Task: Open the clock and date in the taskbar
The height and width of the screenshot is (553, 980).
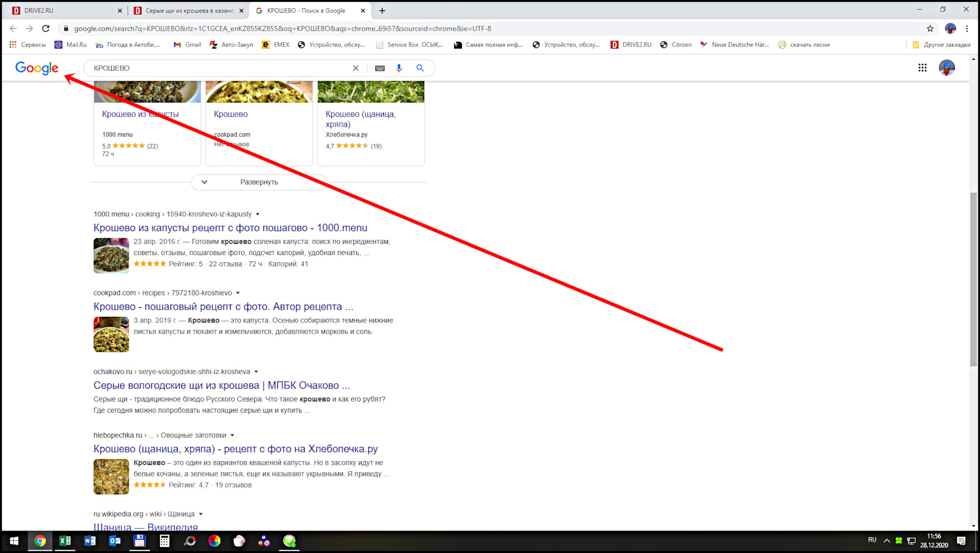Action: pyautogui.click(x=934, y=541)
